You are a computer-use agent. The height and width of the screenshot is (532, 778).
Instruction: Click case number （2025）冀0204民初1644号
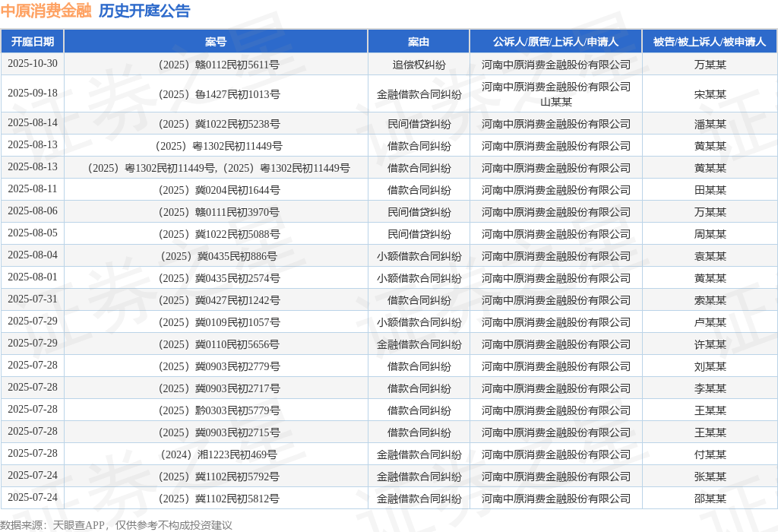coord(216,190)
